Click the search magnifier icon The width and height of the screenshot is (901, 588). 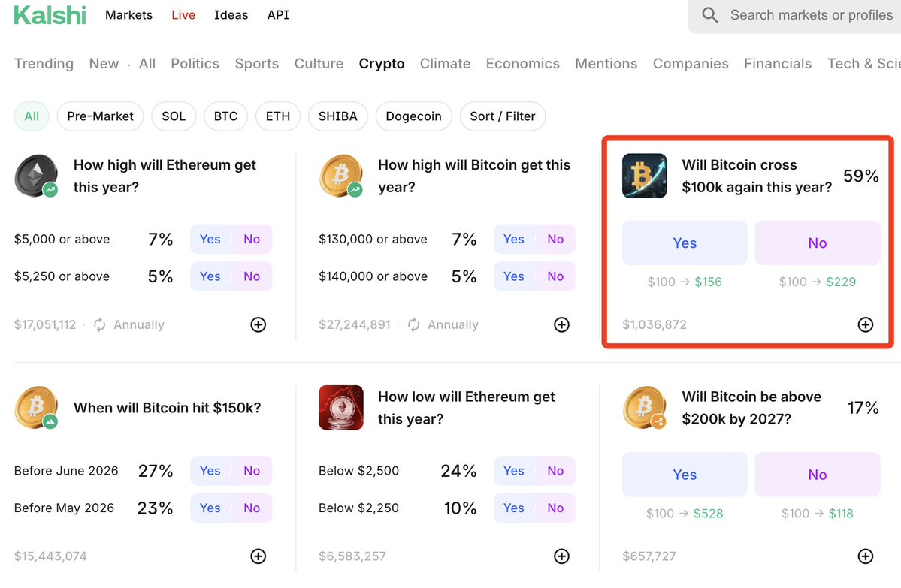[x=709, y=15]
